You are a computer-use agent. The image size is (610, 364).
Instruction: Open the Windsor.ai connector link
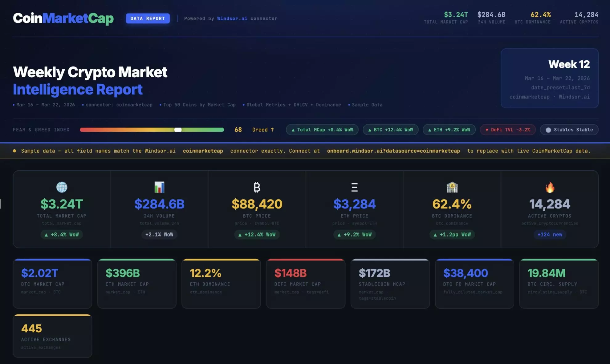(232, 18)
